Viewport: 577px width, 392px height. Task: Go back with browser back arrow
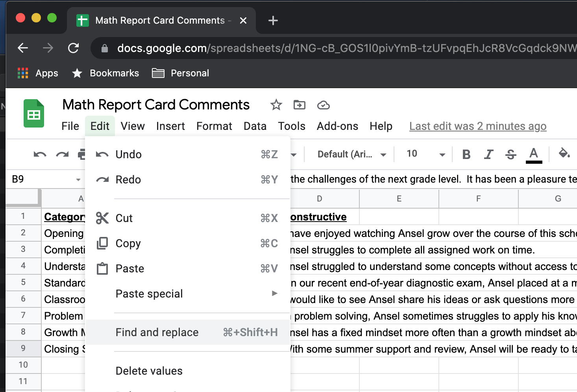pos(23,48)
